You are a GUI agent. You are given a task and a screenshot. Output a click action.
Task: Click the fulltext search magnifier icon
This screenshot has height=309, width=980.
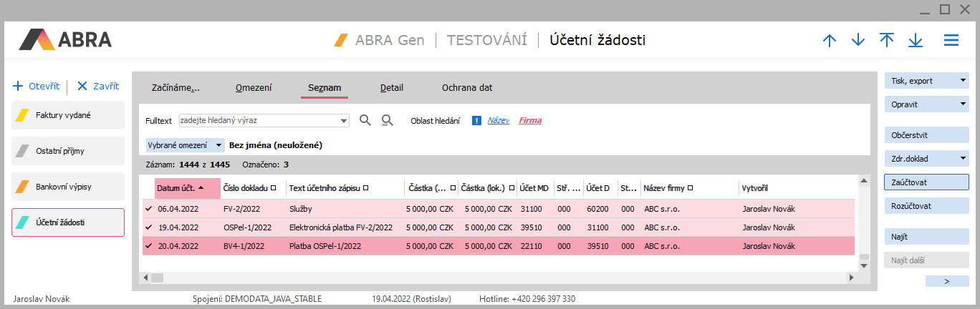[x=365, y=120]
